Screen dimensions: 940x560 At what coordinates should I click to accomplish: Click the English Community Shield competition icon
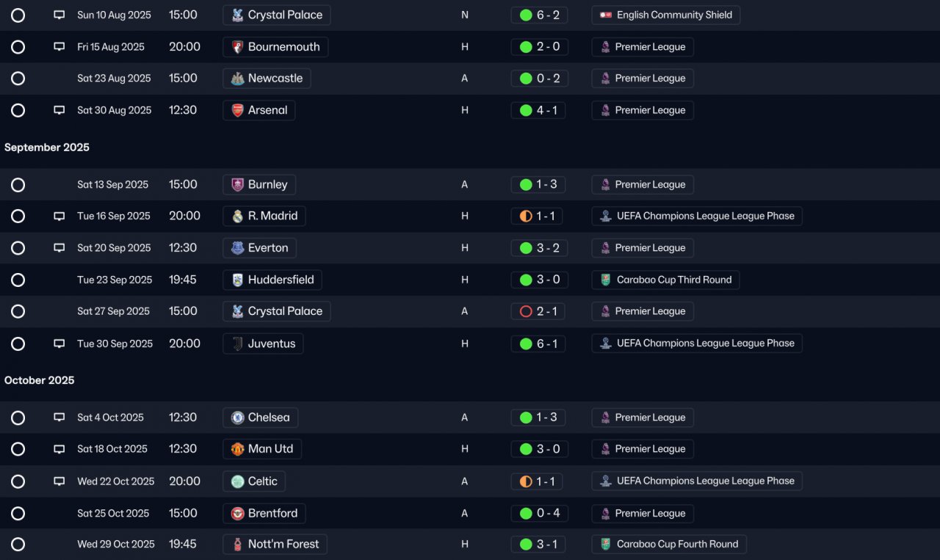(605, 15)
